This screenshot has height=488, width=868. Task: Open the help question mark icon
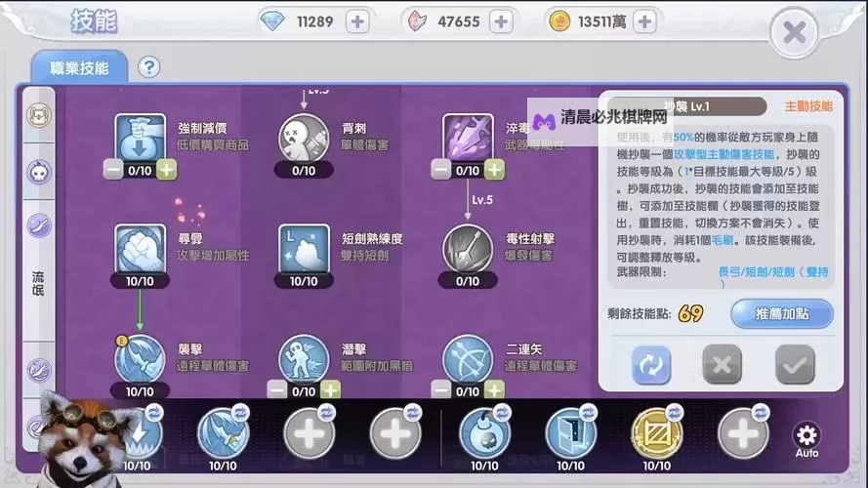coord(148,67)
